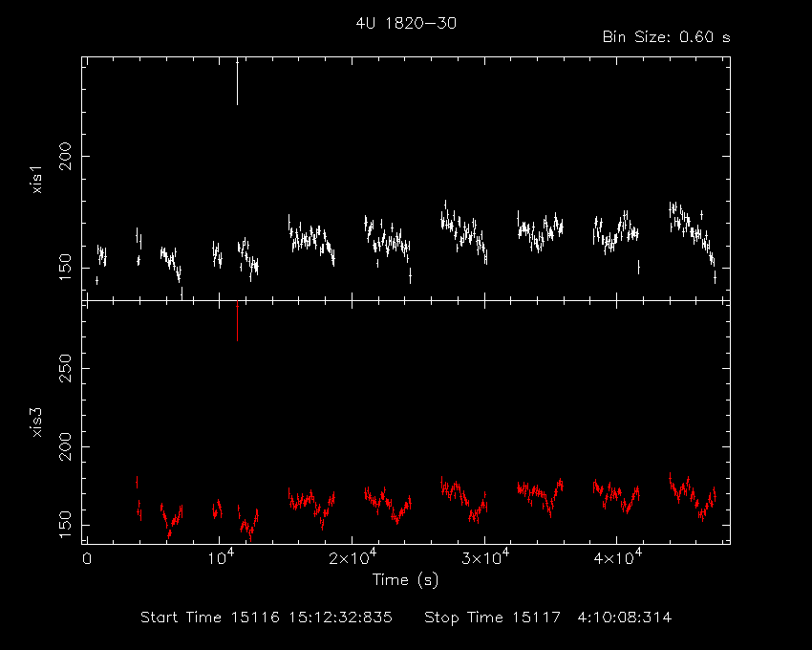
Task: Click the x-axis tick label '0'
Action: (x=87, y=559)
